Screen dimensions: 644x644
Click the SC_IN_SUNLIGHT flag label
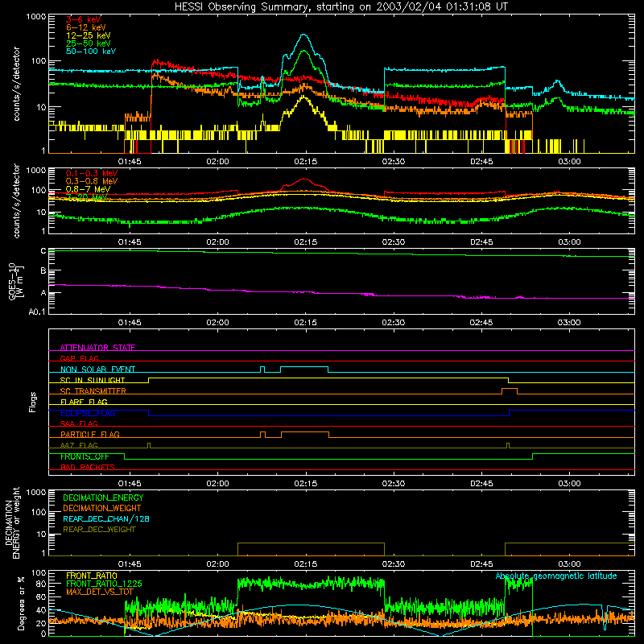tap(93, 380)
